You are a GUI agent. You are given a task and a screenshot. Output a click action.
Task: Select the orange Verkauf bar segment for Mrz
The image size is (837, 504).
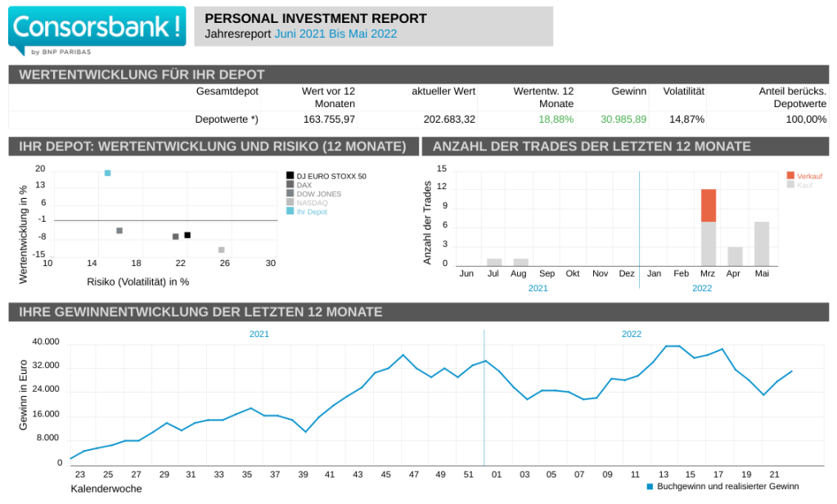point(708,205)
